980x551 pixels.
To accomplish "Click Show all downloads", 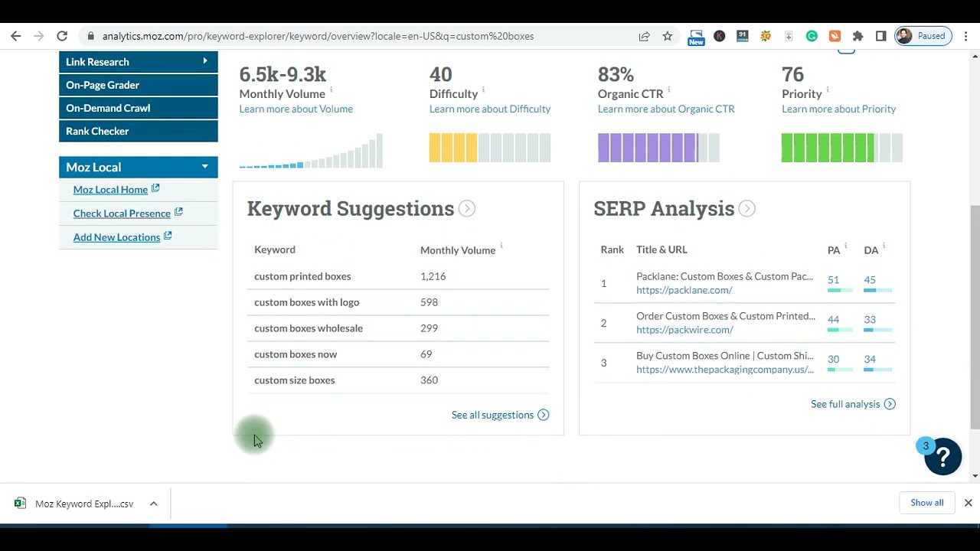I will pyautogui.click(x=926, y=503).
